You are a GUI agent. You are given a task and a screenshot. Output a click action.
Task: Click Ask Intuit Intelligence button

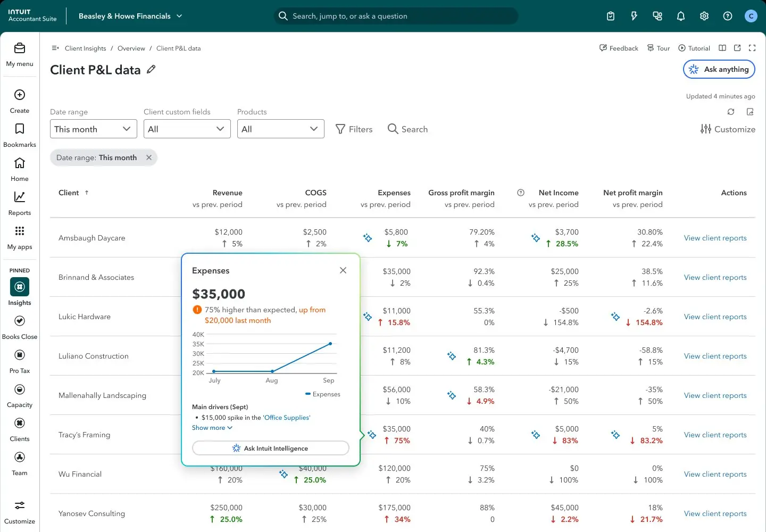click(x=271, y=448)
